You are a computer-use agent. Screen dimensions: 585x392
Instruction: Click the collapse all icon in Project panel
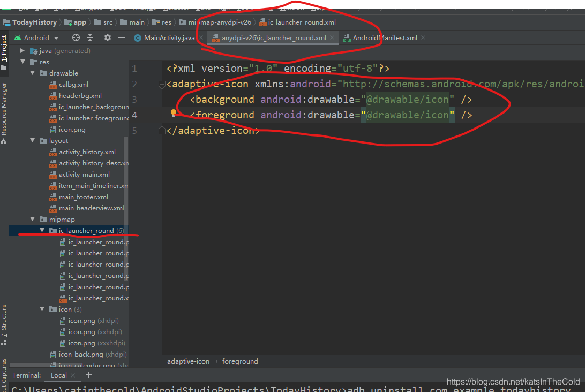coord(90,37)
